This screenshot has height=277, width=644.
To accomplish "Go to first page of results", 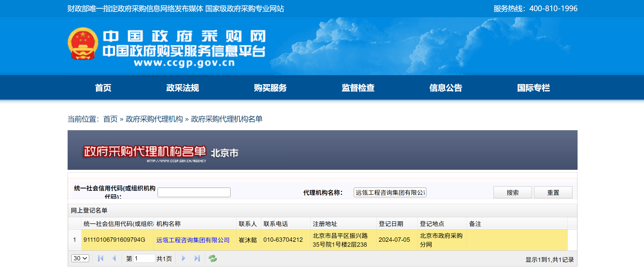I will (101, 258).
